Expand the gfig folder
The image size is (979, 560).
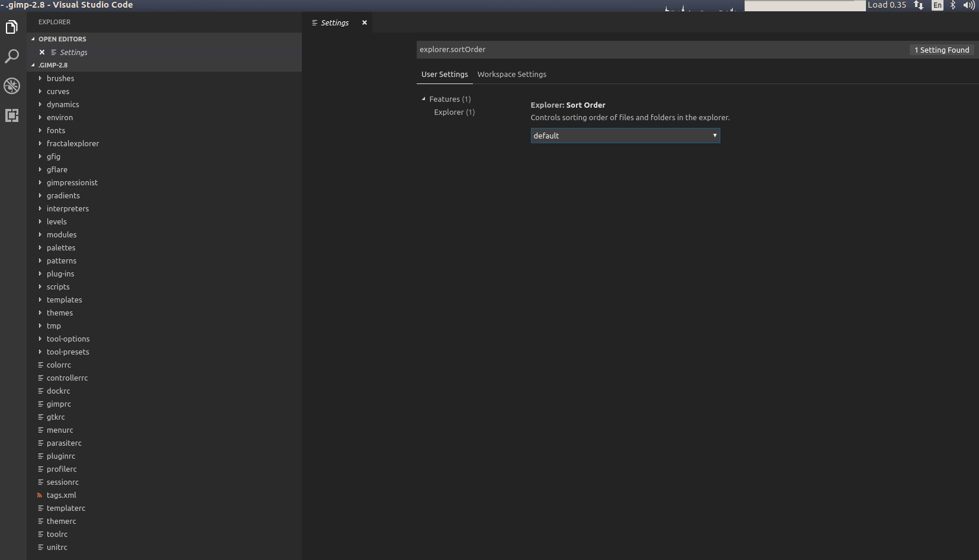(x=165, y=156)
